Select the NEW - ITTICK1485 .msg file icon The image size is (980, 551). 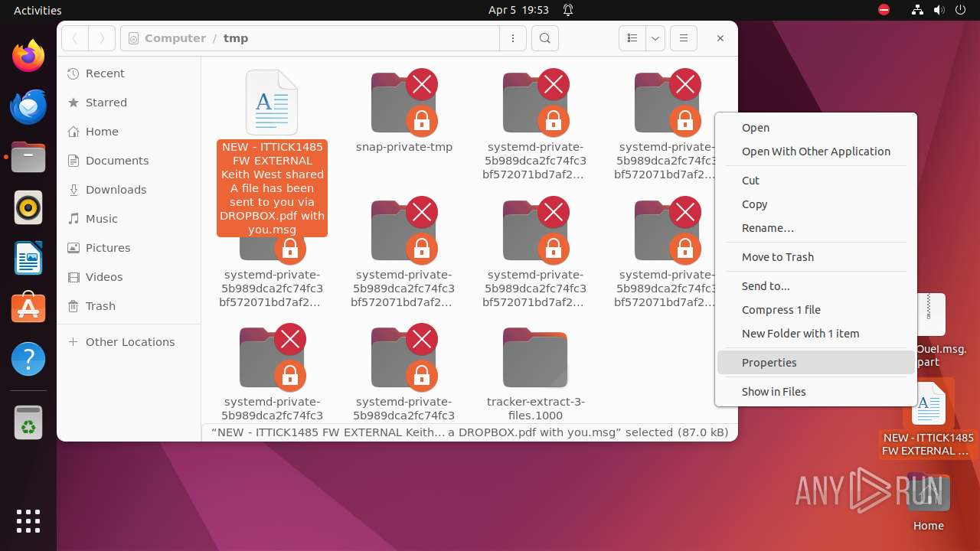click(272, 103)
